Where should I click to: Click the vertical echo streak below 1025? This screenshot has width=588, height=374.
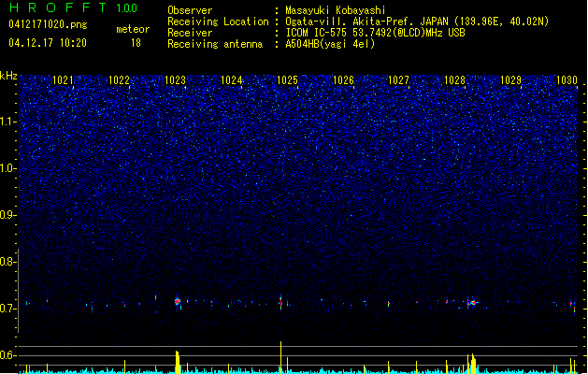(280, 302)
